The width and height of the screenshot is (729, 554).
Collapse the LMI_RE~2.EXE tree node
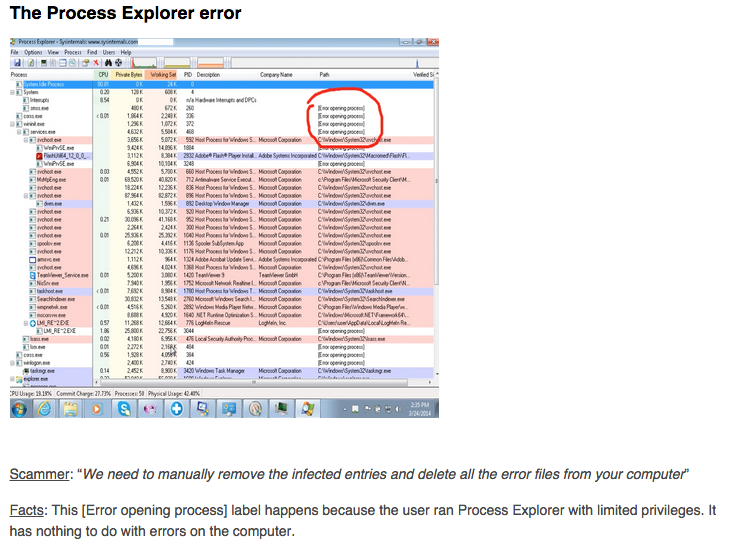point(27,323)
